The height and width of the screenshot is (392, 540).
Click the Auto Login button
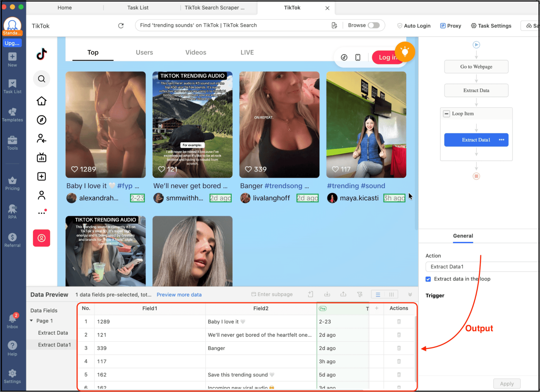point(414,26)
